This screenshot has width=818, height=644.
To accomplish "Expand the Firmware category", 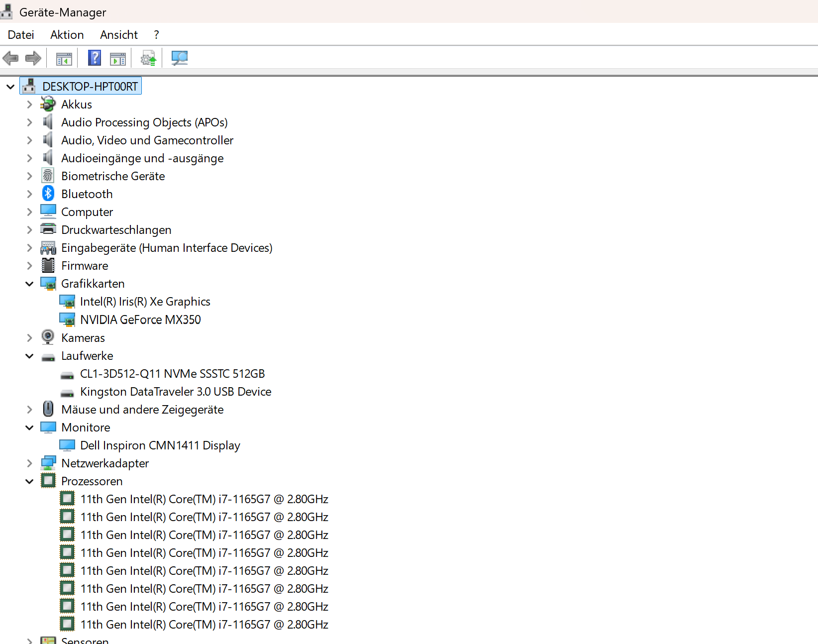I will [29, 266].
